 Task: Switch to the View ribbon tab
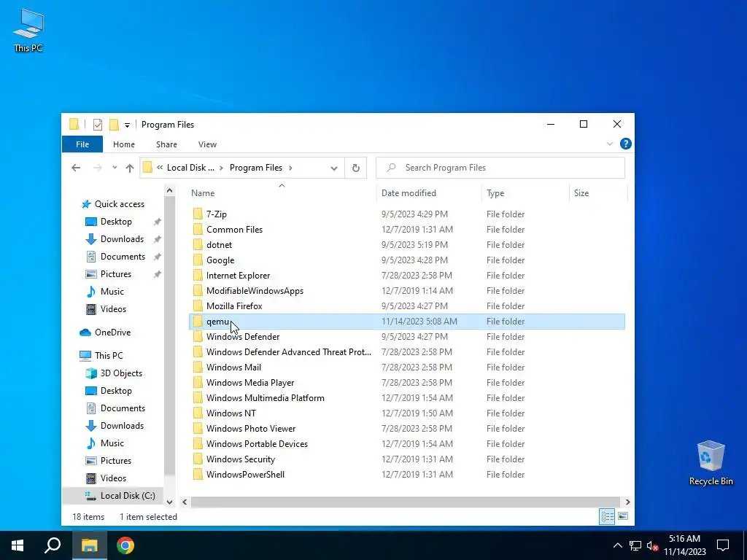pyautogui.click(x=207, y=144)
